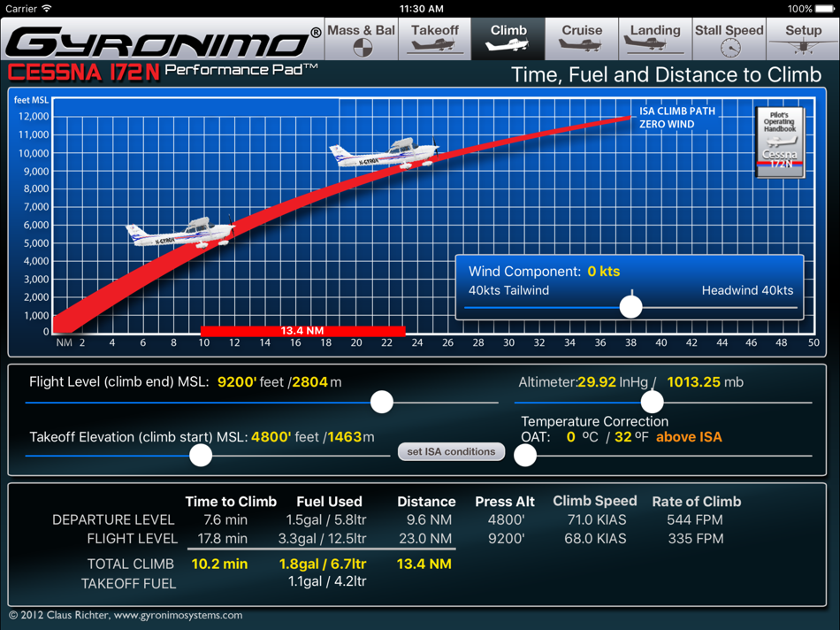
Task: Tap the takeoff fuel 1.1gal / 4.2ltr value
Action: (327, 581)
